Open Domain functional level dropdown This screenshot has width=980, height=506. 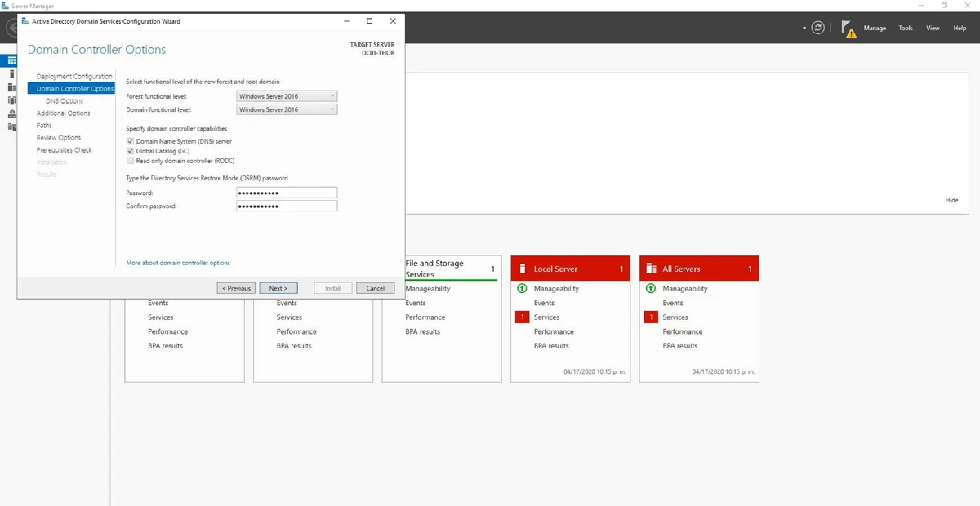(x=287, y=109)
